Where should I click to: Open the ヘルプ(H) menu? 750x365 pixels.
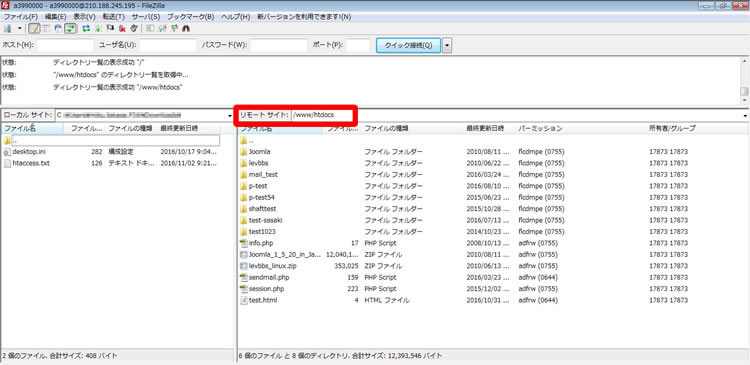tap(236, 17)
